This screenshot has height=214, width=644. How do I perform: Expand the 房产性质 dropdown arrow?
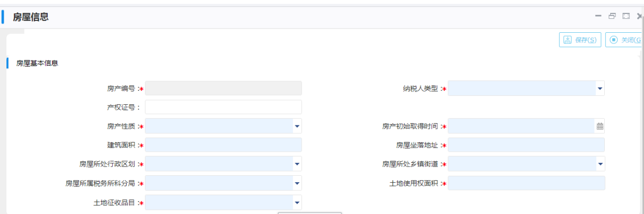tap(297, 126)
